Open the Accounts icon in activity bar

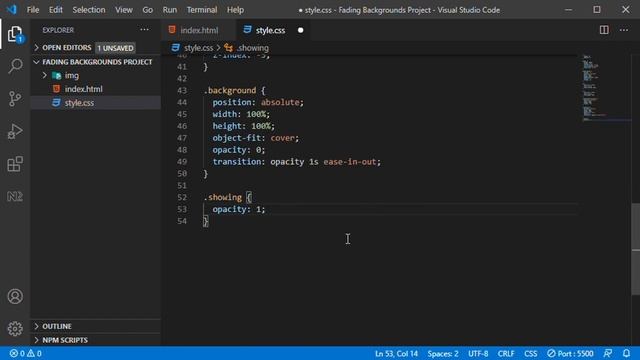15,296
